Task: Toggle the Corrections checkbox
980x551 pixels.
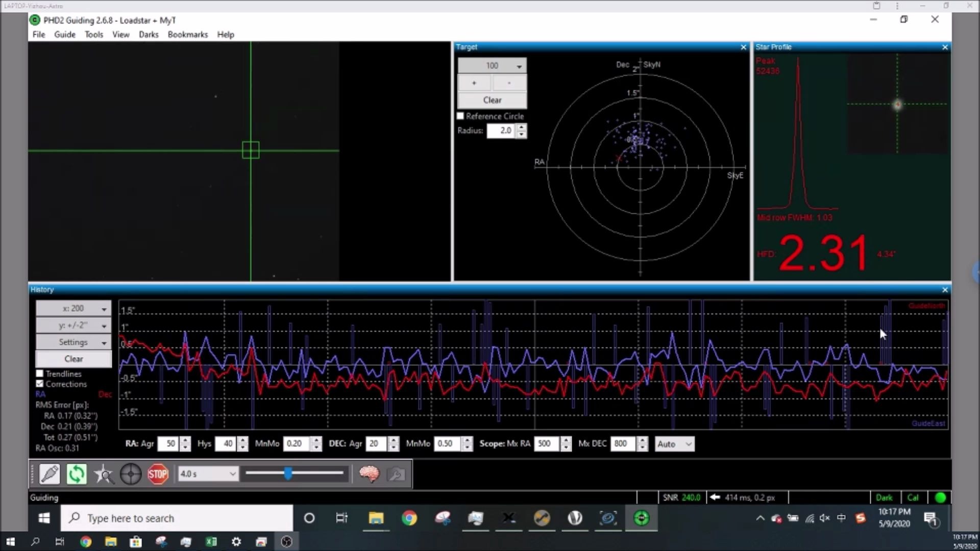Action: coord(39,384)
